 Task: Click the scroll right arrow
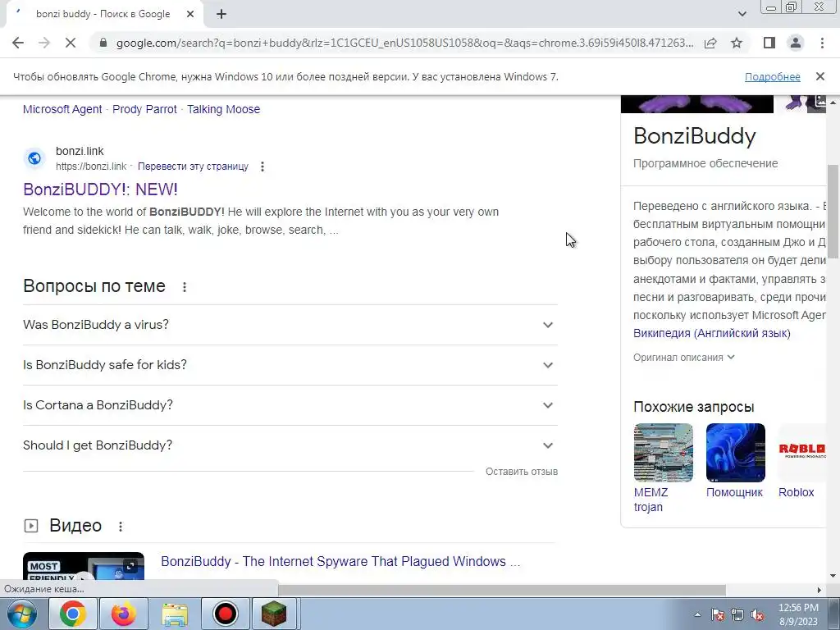[x=819, y=590]
